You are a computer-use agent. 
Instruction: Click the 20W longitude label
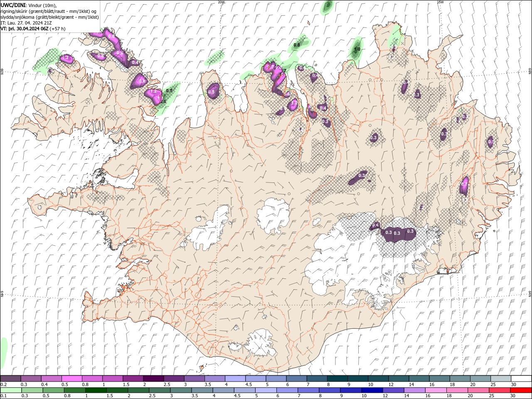221,2
